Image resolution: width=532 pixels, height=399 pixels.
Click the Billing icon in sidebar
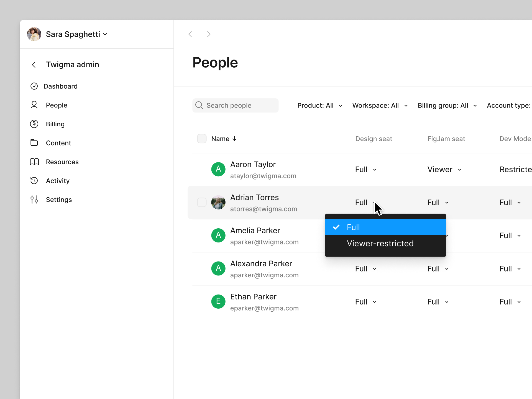(34, 124)
